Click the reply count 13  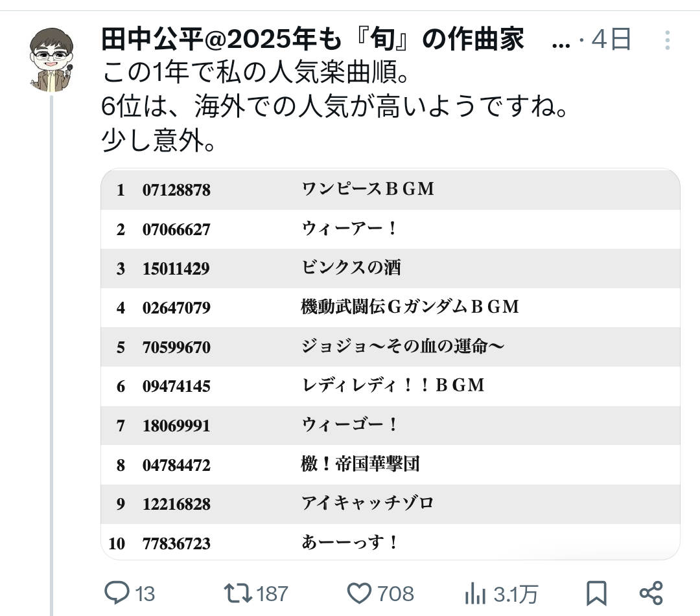[145, 594]
